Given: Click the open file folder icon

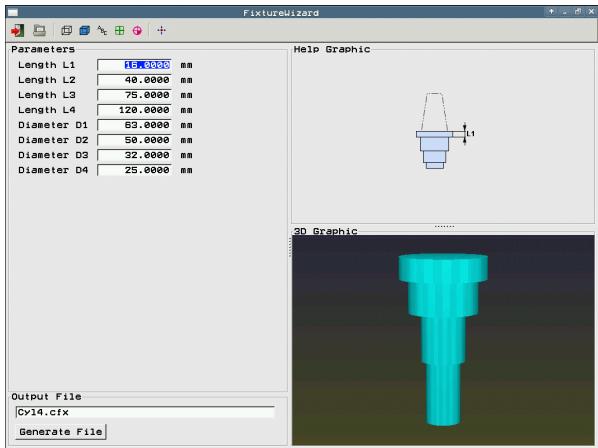Looking at the screenshot, I should [39, 31].
